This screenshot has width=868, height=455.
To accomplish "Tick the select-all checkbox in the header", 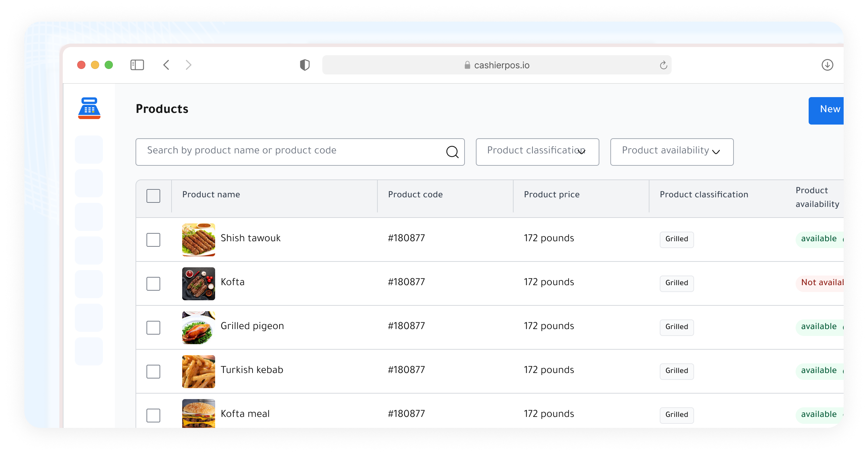I will (x=153, y=196).
